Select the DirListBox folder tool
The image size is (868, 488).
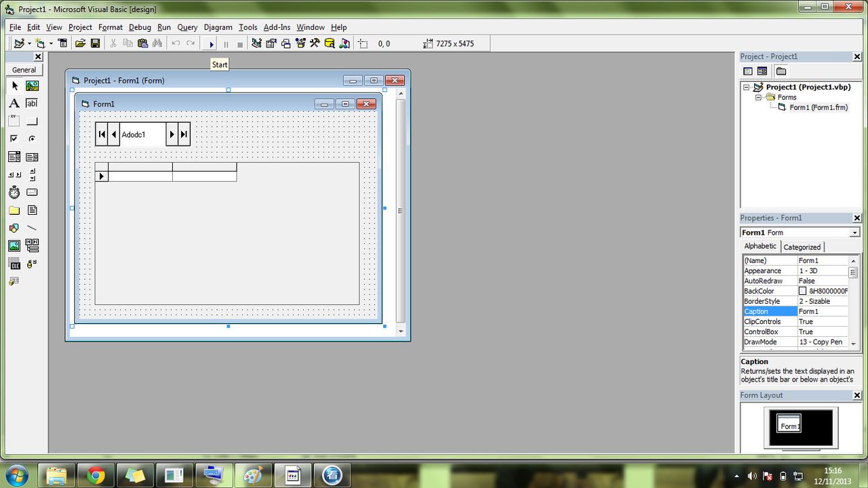14,210
